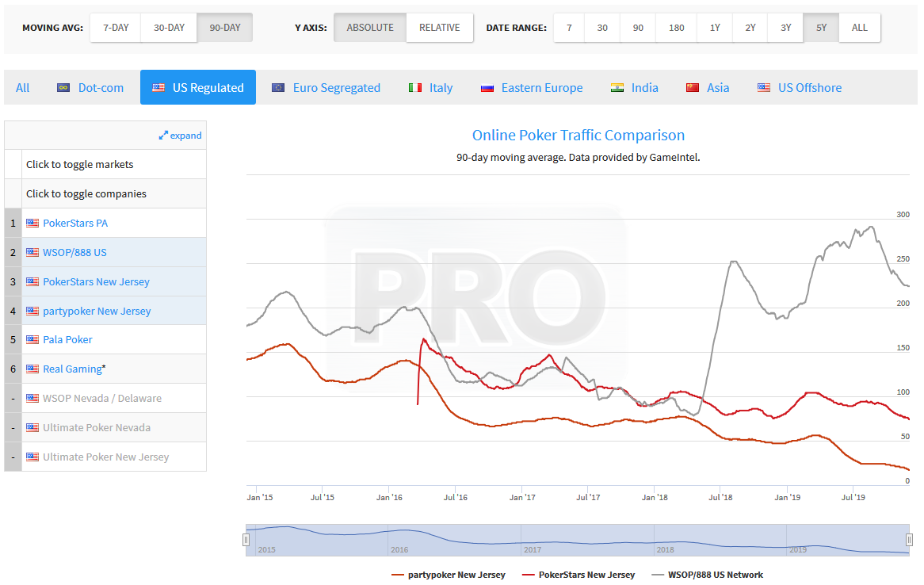This screenshot has width=924, height=585.
Task: Click the US Offshore flag icon
Action: 764,88
